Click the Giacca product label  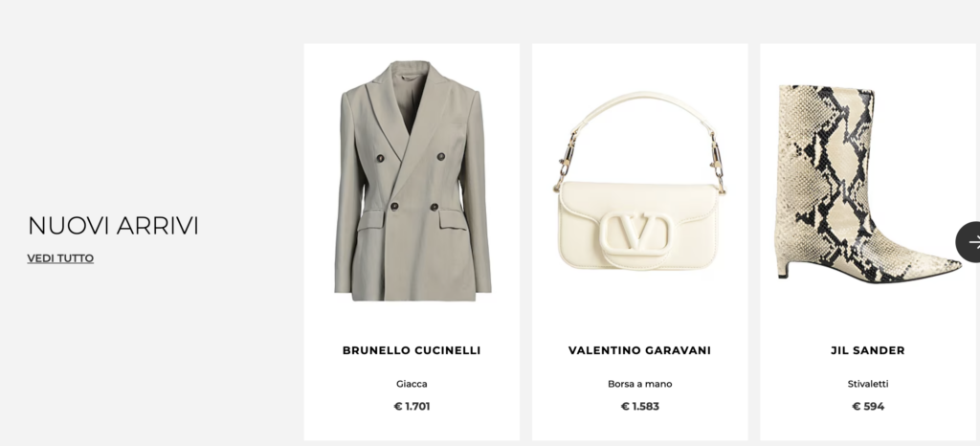click(412, 384)
